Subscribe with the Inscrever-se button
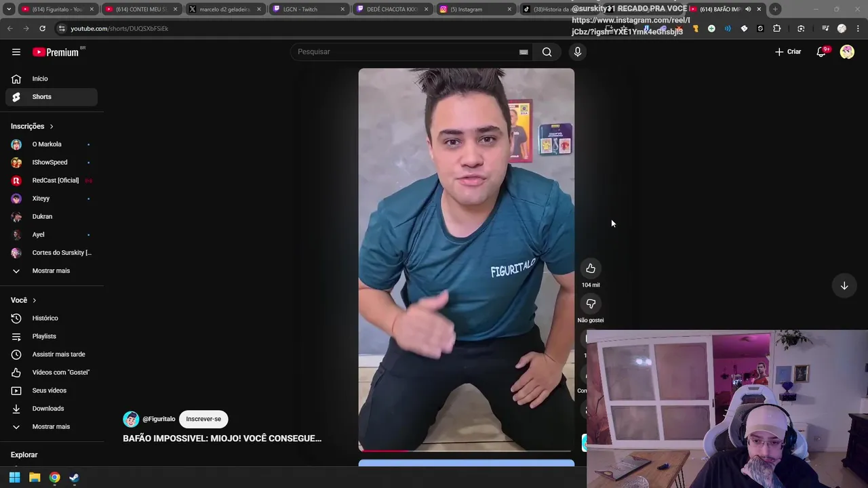 (203, 419)
